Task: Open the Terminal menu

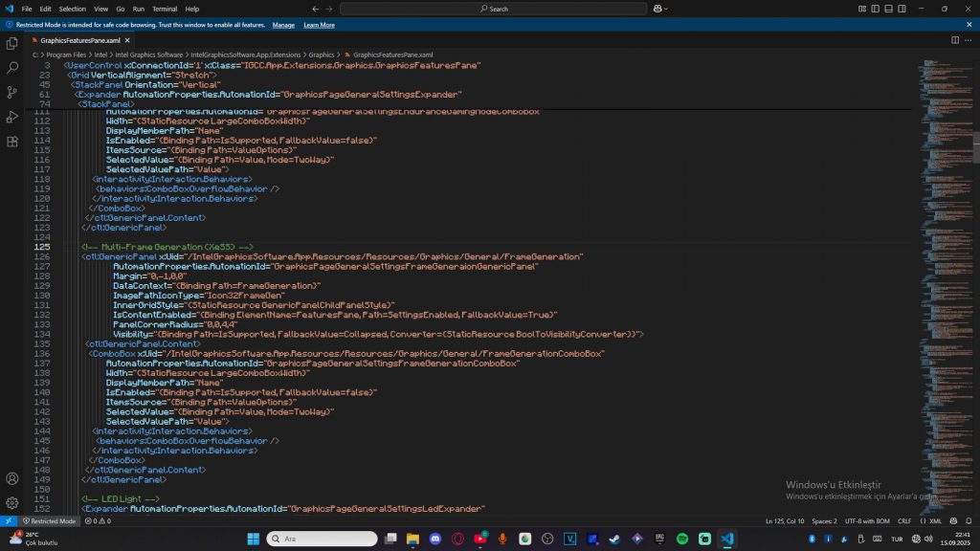Action: pyautogui.click(x=166, y=9)
